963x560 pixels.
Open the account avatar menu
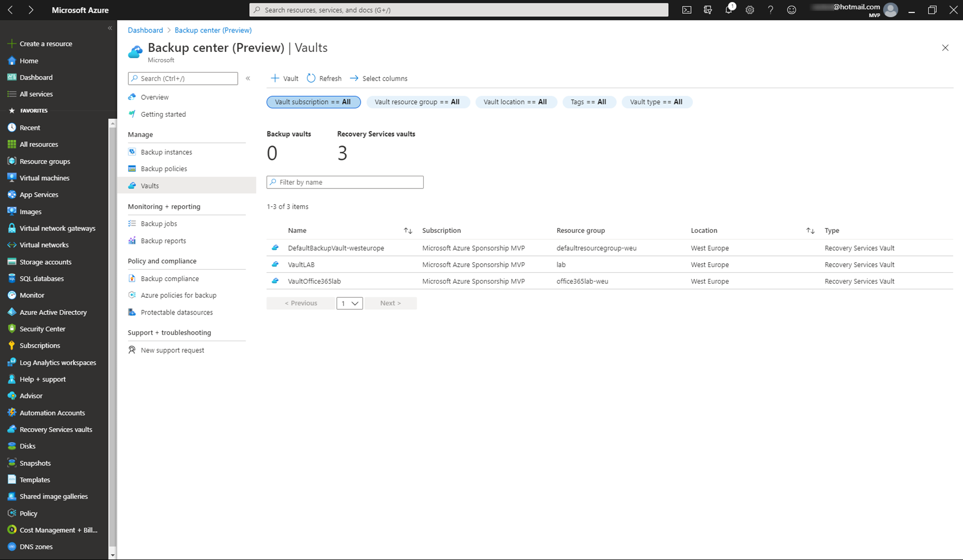pos(891,10)
